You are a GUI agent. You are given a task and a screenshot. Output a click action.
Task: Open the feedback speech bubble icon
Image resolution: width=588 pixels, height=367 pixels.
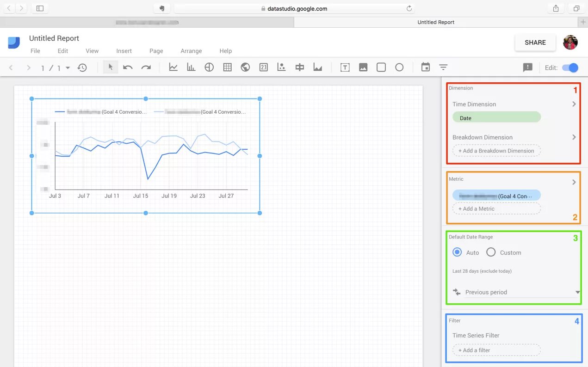coord(528,68)
